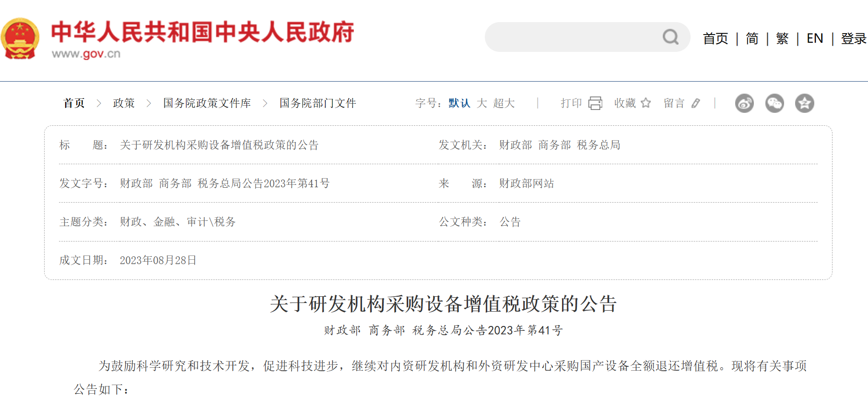
Task: Click the 中华人民共和国中央人民政府 site title
Action: [202, 32]
